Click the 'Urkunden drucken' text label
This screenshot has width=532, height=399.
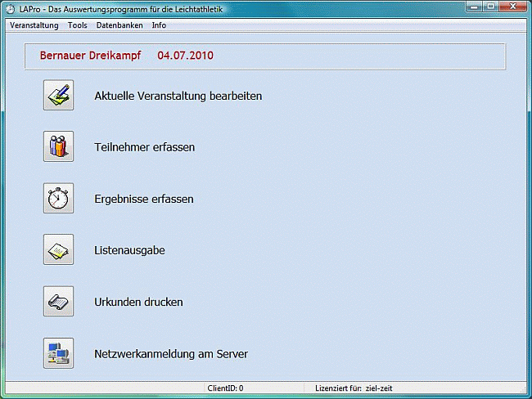[138, 302]
